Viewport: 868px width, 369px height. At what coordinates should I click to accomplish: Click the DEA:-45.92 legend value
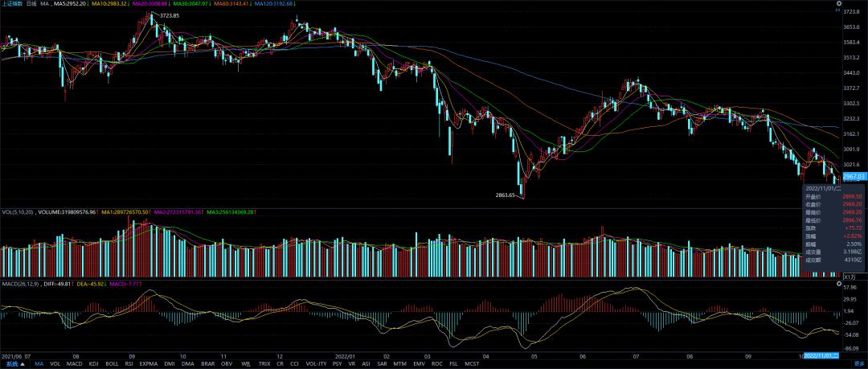88,284
